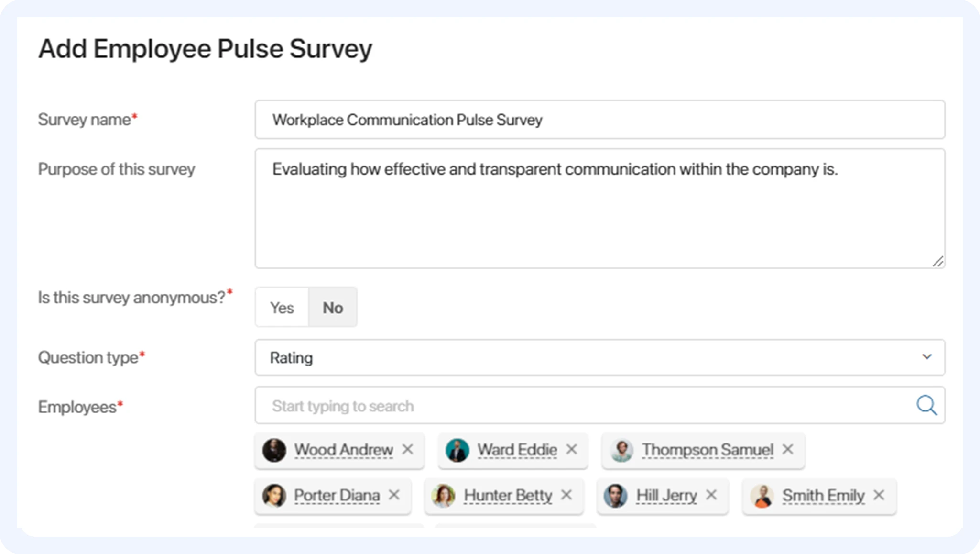The width and height of the screenshot is (980, 554).
Task: Remove Thompson Samuel from the list
Action: (x=788, y=449)
